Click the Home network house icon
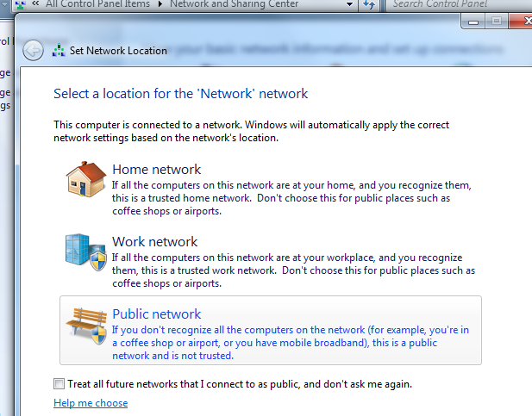 point(85,180)
